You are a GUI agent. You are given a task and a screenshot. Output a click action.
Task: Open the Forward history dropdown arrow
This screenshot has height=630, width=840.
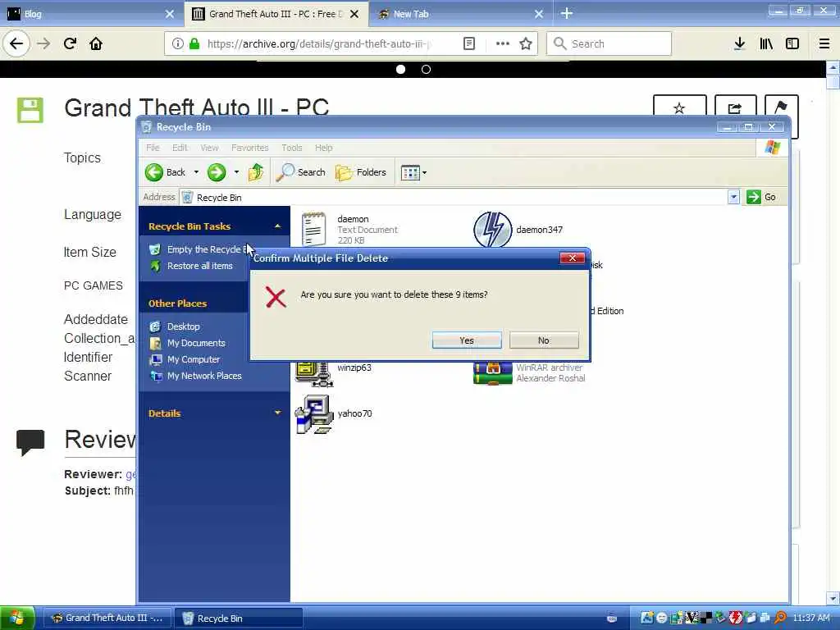[x=236, y=172]
